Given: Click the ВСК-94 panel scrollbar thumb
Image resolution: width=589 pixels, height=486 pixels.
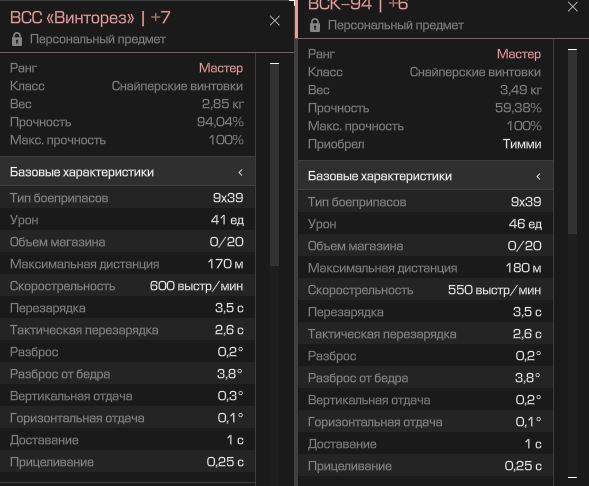Looking at the screenshot, I should (572, 142).
